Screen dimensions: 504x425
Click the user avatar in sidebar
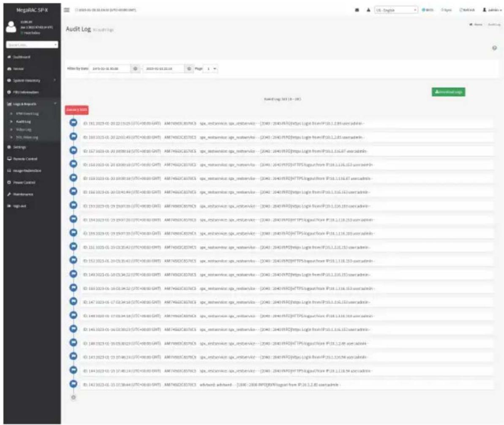pos(11,27)
